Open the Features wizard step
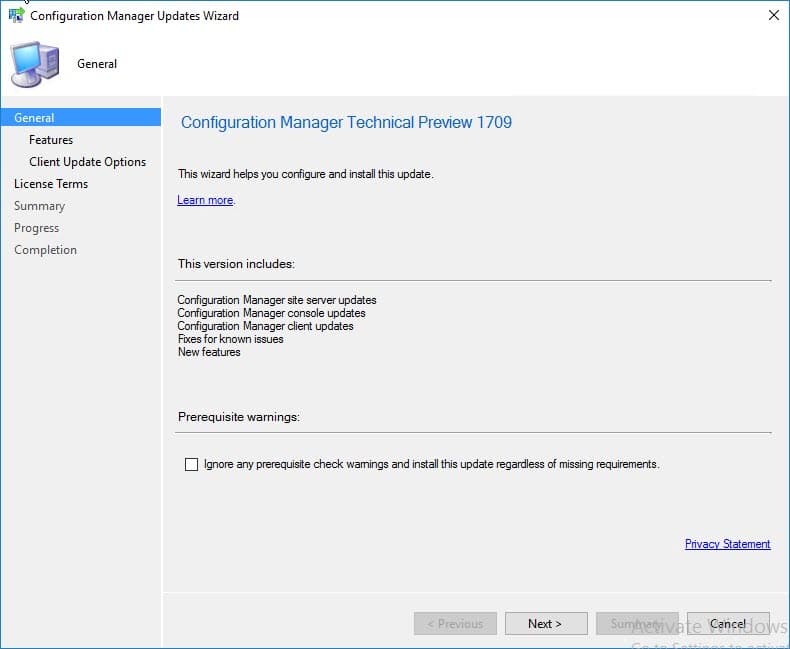Screen dimensions: 790x649 (51, 140)
